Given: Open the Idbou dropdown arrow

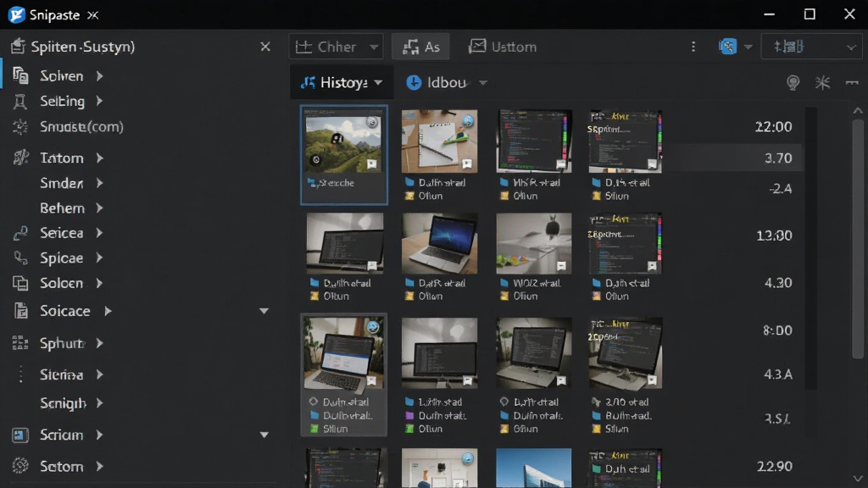Looking at the screenshot, I should [x=483, y=83].
